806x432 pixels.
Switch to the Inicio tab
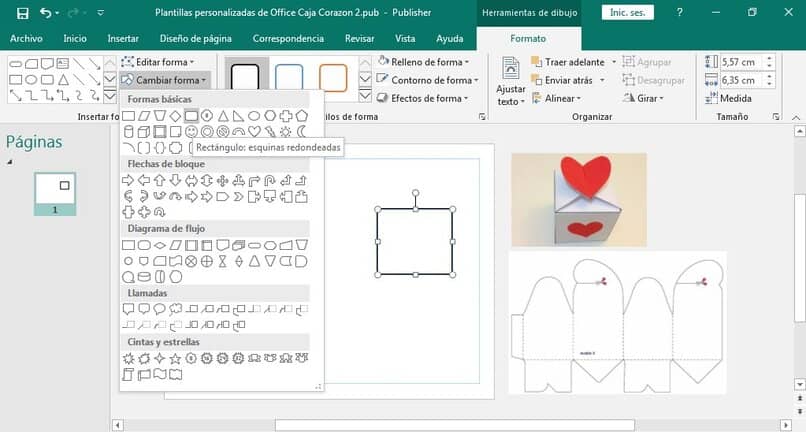pos(75,39)
